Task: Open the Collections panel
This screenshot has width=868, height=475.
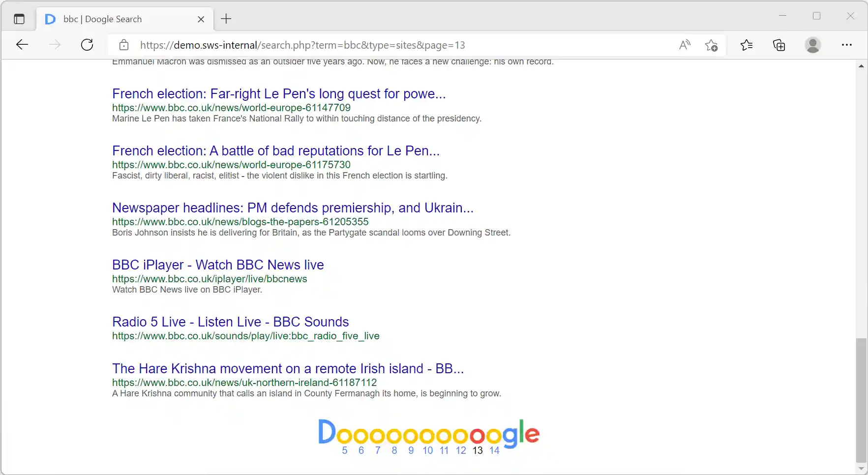Action: coord(778,45)
